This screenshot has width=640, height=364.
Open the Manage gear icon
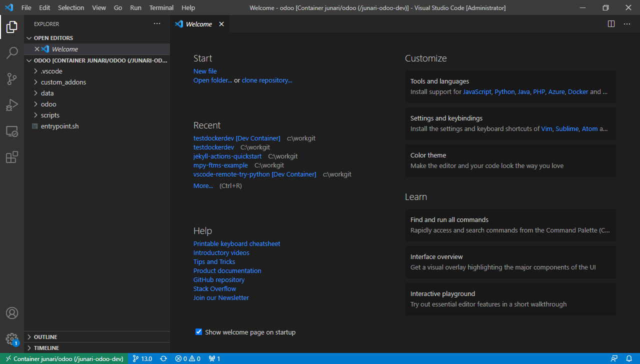(x=12, y=339)
